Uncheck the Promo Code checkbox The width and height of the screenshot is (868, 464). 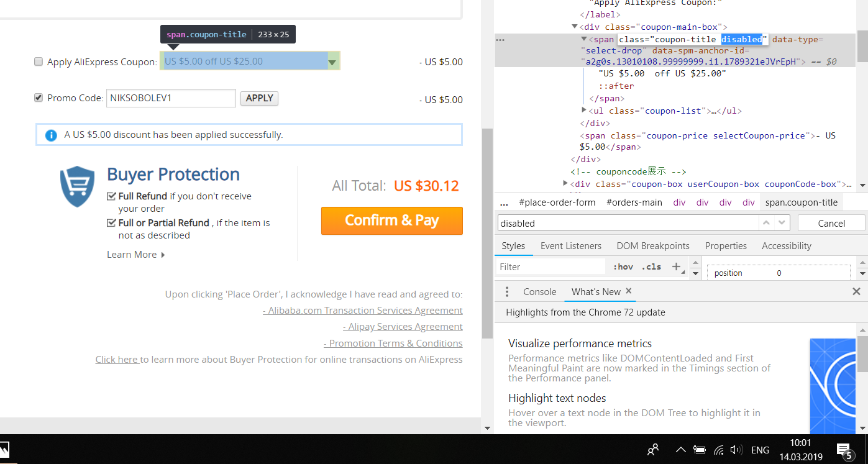[39, 98]
